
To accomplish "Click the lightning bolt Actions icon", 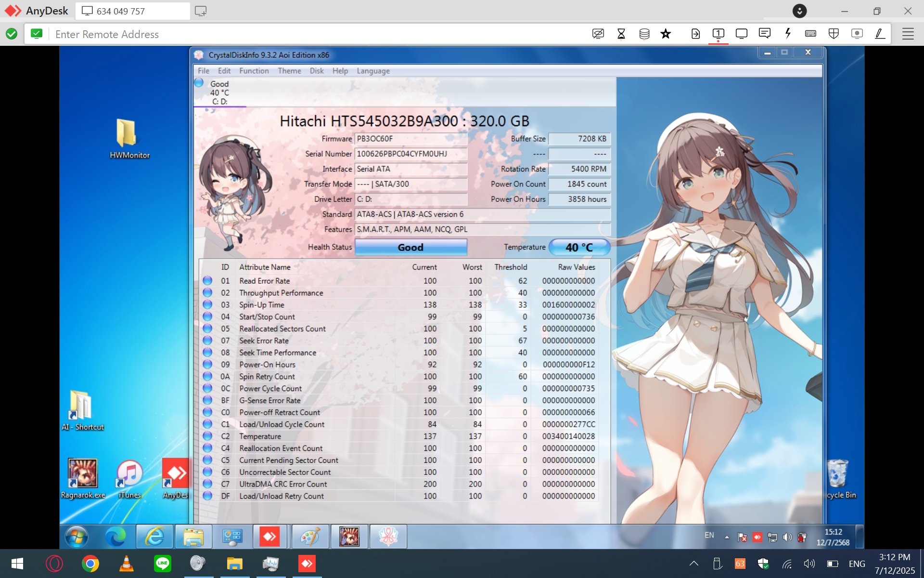I will pos(788,34).
